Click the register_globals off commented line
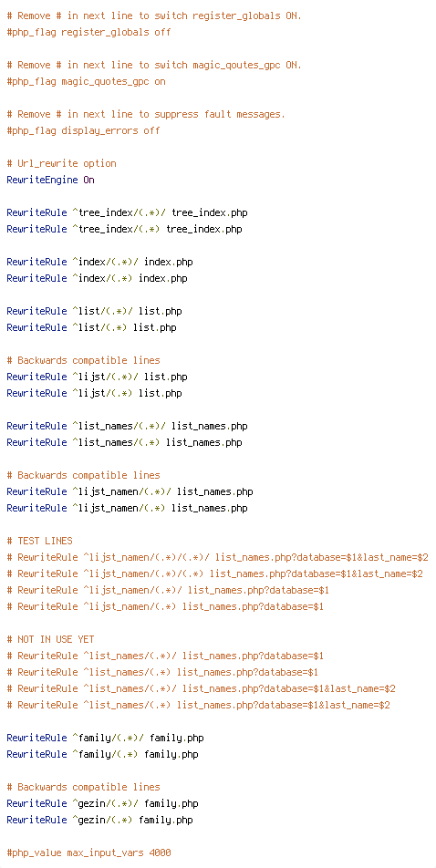This screenshot has height=868, width=436. coord(88,32)
